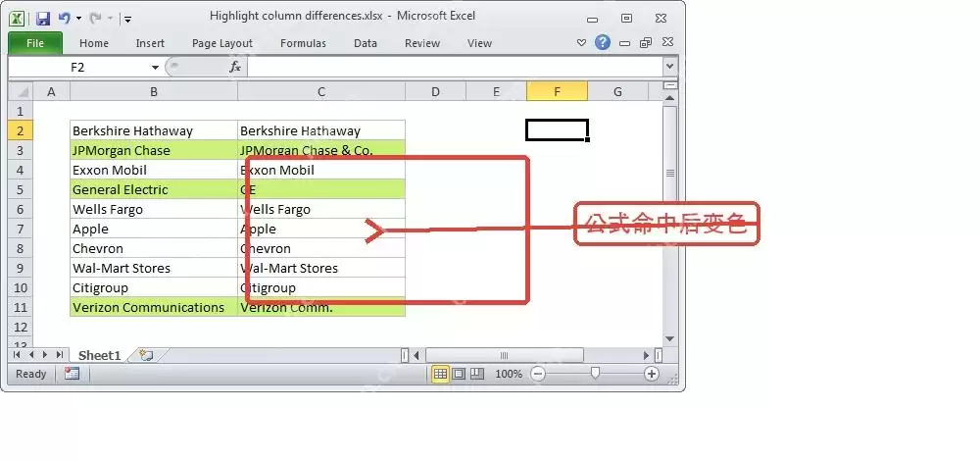Click the Minimize the Ribbon caret icon

pyautogui.click(x=581, y=43)
